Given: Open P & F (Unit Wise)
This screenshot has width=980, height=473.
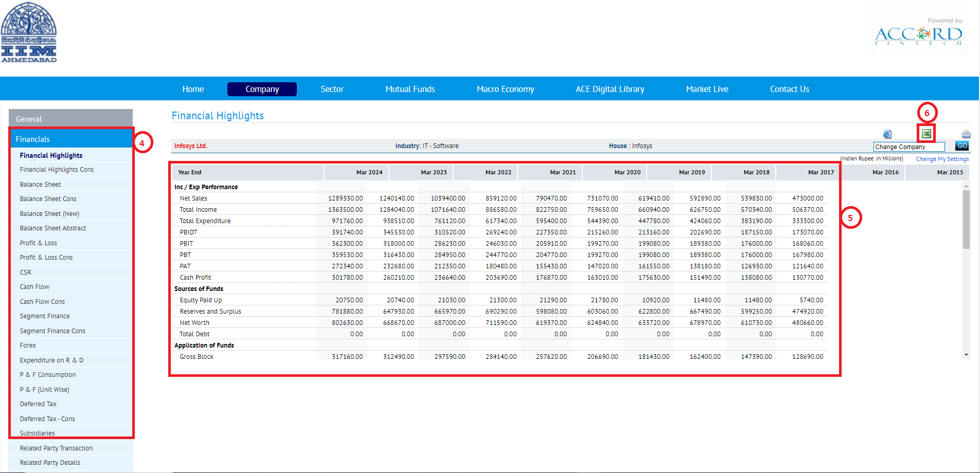Looking at the screenshot, I should 44,390.
